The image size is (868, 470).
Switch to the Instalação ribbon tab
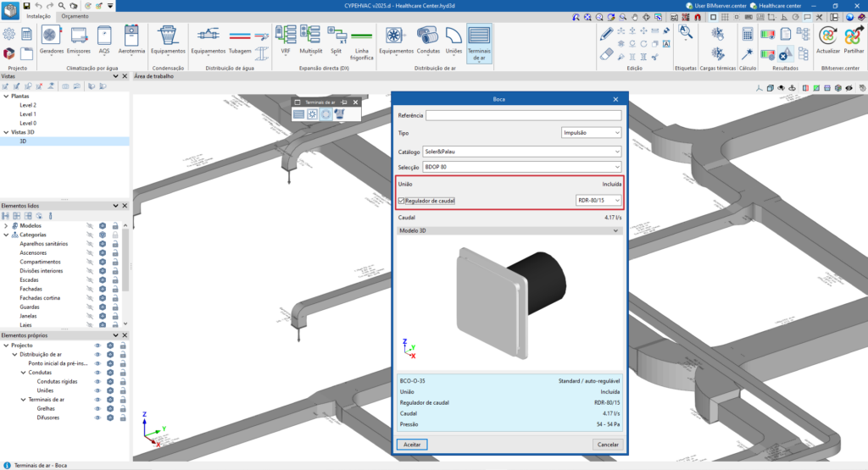[39, 16]
